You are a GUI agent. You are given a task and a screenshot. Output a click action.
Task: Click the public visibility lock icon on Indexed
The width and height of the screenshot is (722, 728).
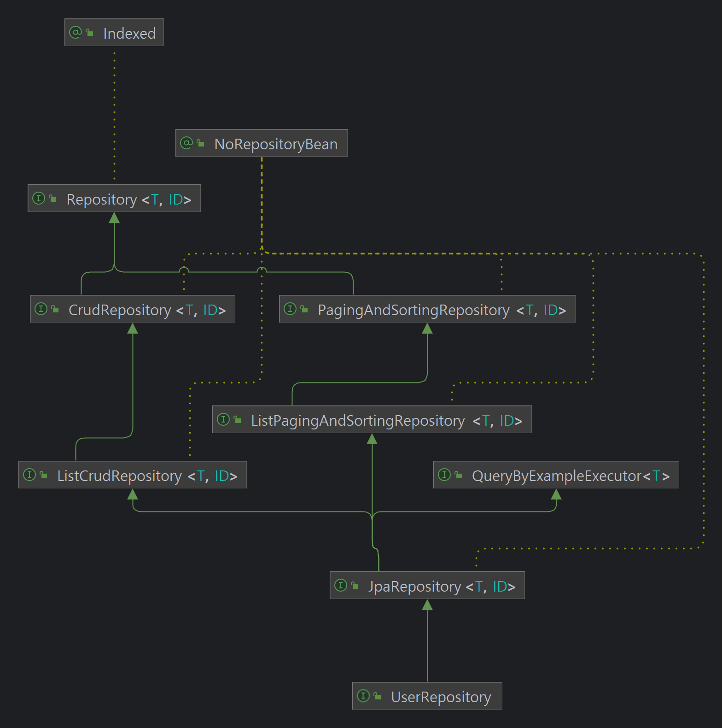(x=90, y=33)
